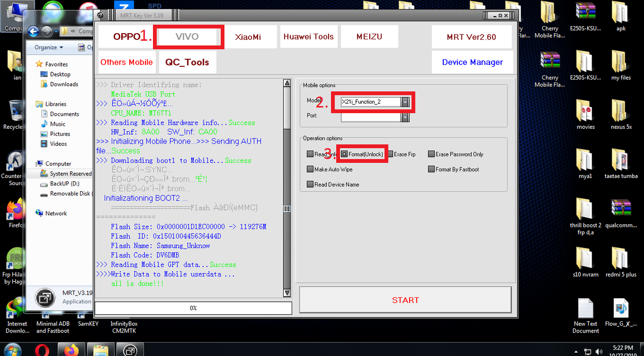Switch to the Huawei Tools tab

308,37
